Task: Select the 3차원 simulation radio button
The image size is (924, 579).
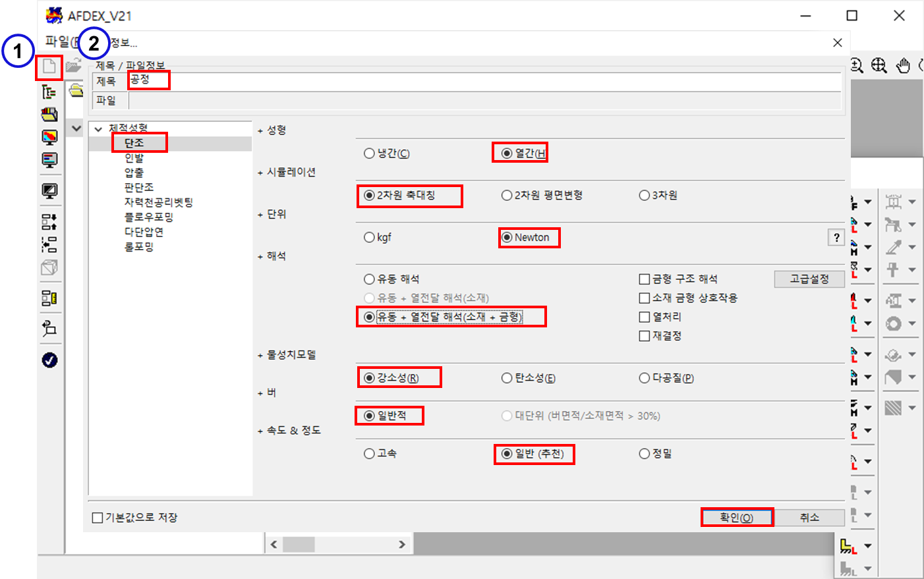Action: tap(645, 196)
